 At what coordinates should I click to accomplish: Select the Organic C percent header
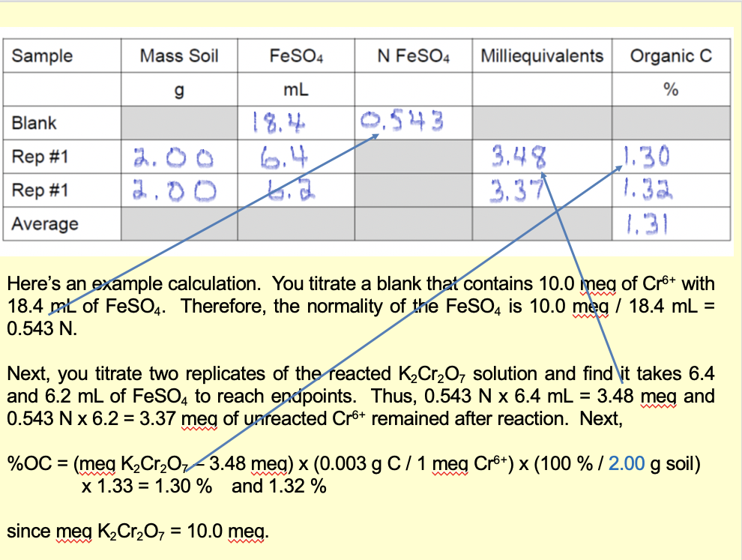pyautogui.click(x=671, y=88)
